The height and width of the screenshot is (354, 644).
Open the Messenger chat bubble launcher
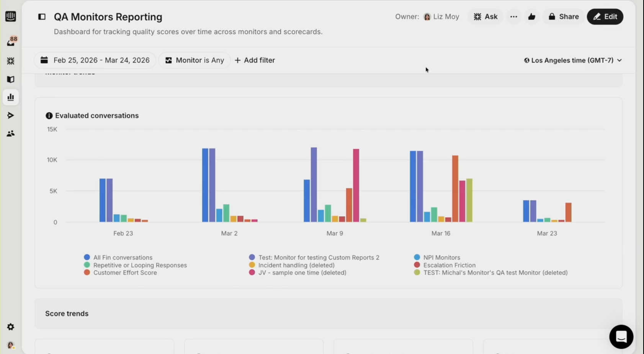click(621, 337)
